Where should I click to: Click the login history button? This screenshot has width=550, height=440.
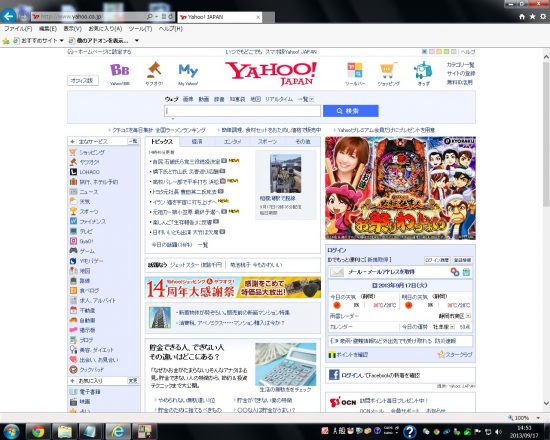click(x=437, y=260)
